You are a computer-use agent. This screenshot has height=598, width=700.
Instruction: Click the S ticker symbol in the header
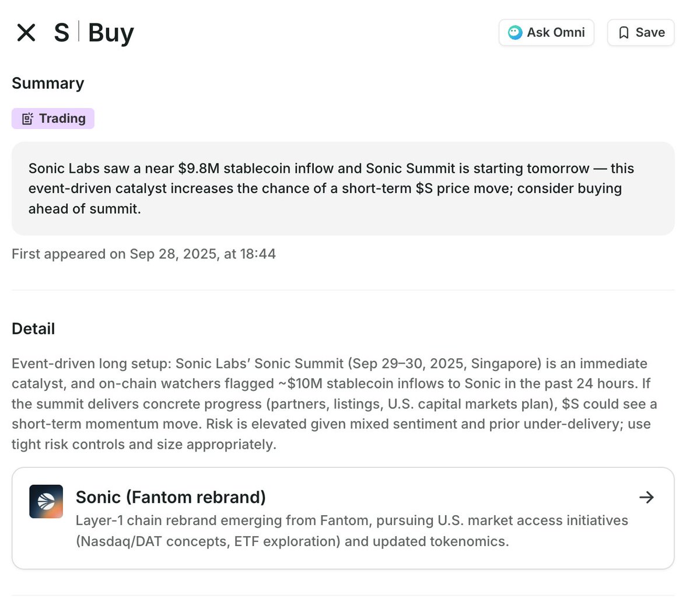coord(62,33)
